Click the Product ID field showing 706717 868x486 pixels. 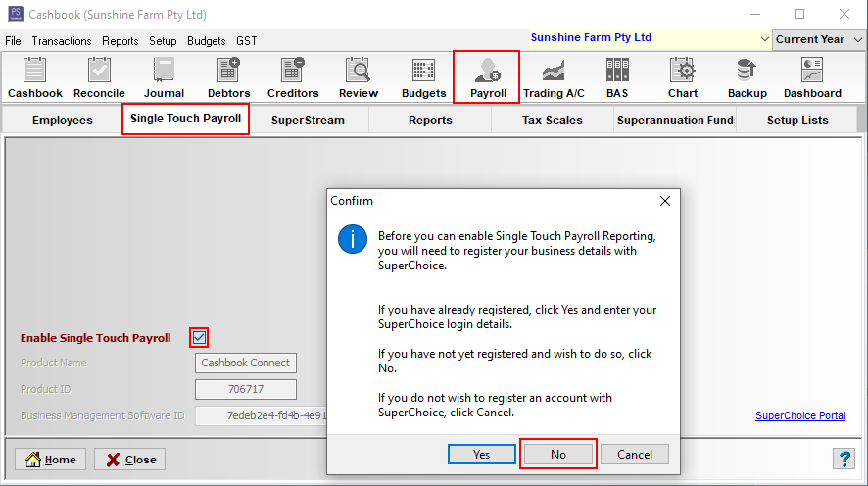point(246,389)
